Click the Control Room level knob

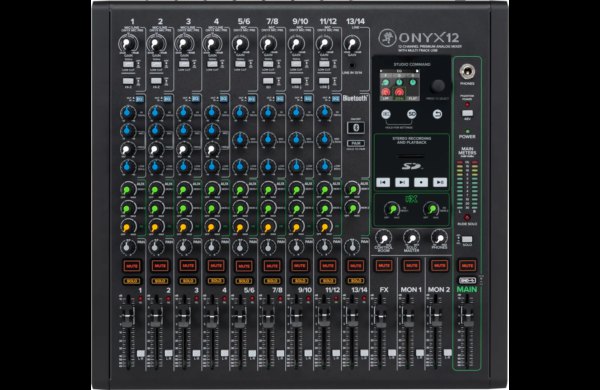pyautogui.click(x=383, y=238)
